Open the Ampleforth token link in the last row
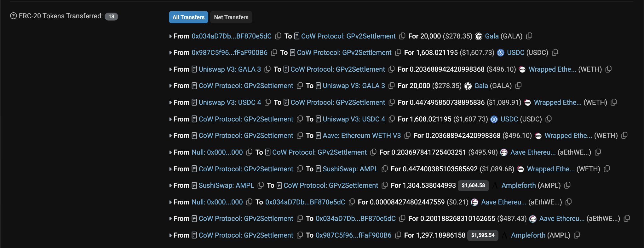644x248 pixels. click(x=528, y=235)
